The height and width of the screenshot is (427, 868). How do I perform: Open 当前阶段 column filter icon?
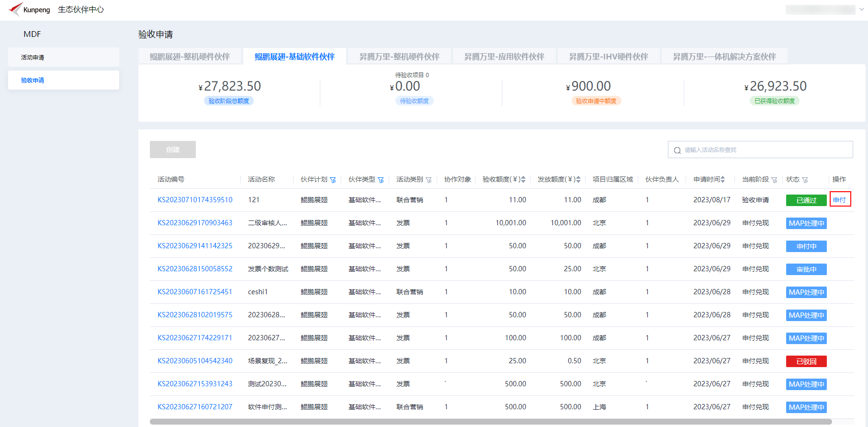(x=774, y=180)
